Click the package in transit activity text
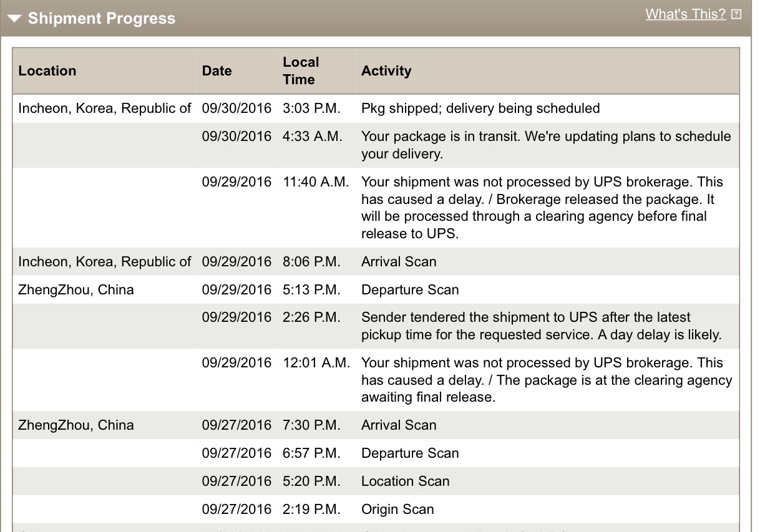 [x=546, y=145]
